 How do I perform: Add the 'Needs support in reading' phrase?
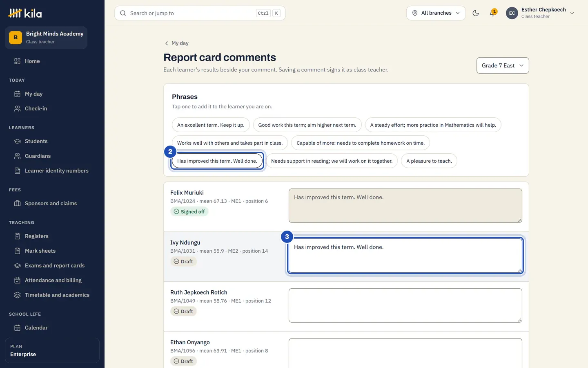click(x=332, y=161)
